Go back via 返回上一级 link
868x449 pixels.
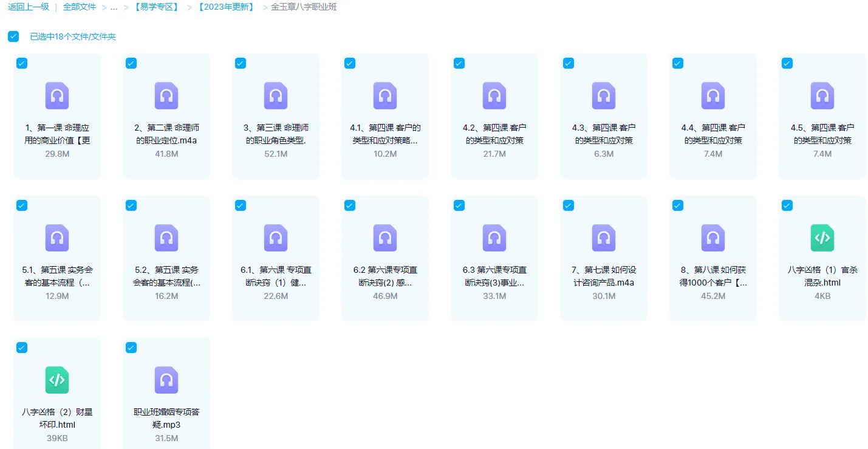point(29,7)
